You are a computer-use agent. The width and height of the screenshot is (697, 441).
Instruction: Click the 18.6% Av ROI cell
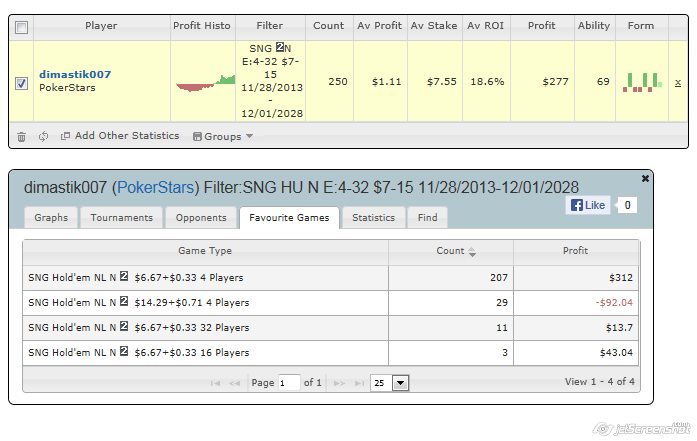[x=487, y=82]
